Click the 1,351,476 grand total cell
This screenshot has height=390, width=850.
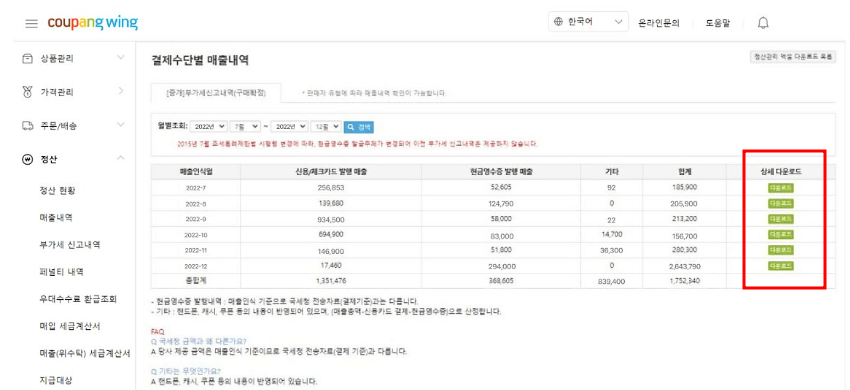(x=331, y=281)
